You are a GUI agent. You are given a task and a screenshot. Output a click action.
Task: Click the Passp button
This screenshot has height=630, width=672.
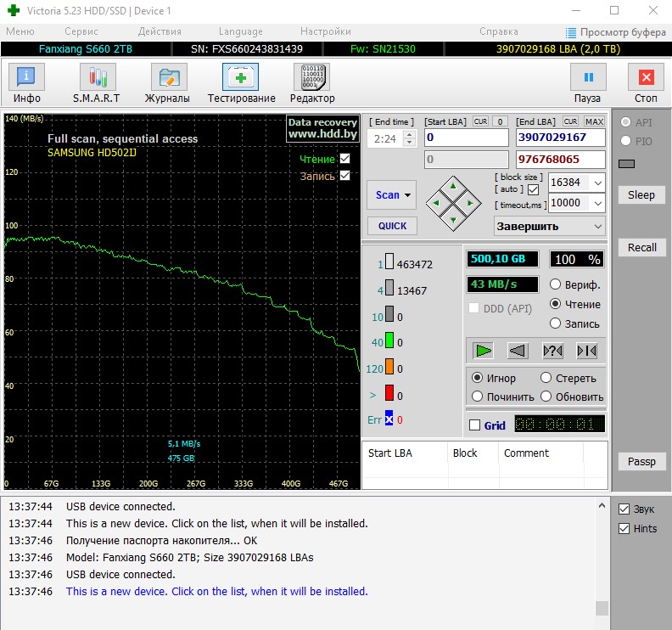(x=641, y=462)
